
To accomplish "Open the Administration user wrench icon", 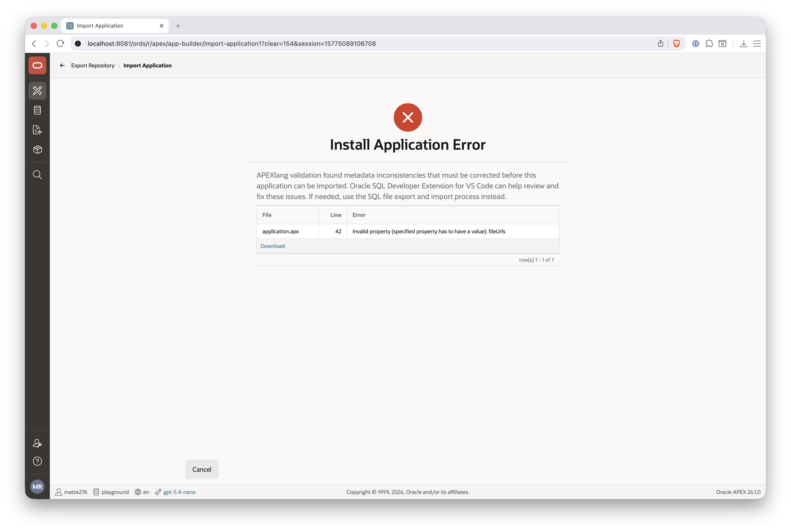I will pos(37,443).
